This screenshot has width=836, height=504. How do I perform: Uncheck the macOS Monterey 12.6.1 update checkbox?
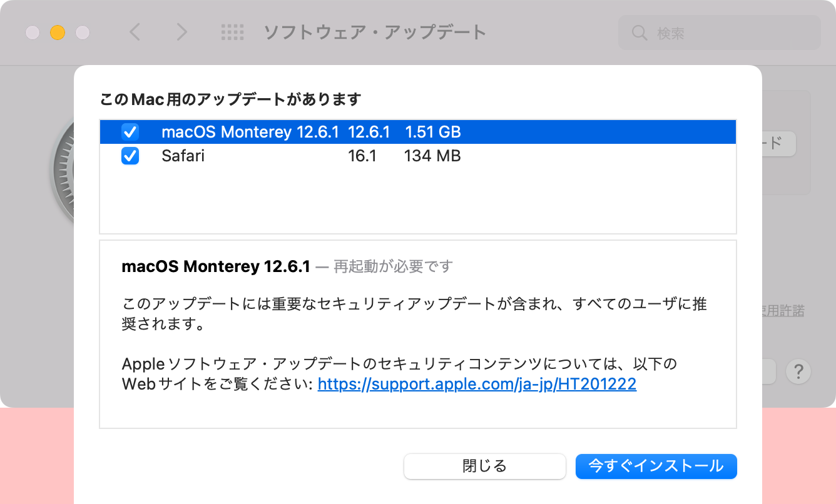(x=130, y=132)
